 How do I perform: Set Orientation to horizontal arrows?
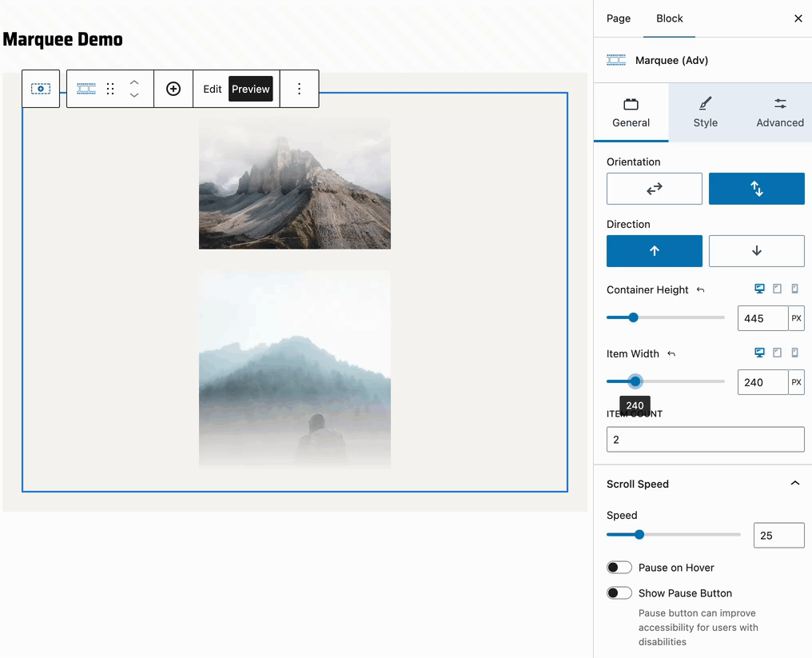tap(654, 189)
